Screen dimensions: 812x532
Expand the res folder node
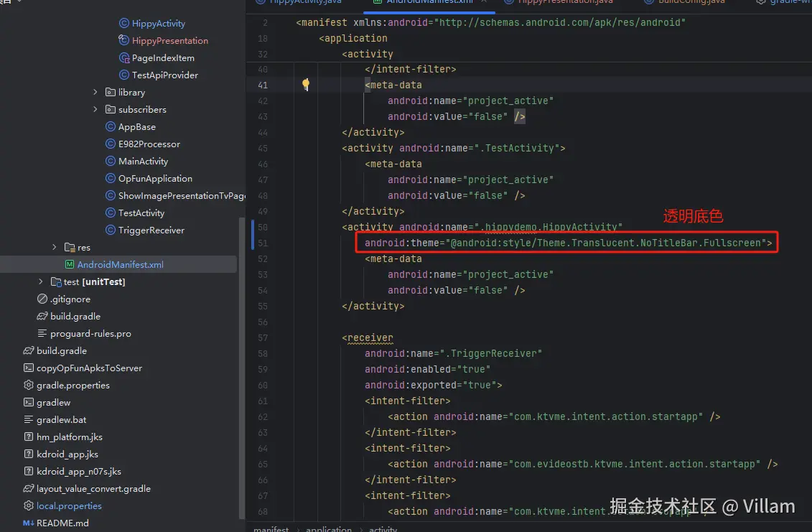click(x=55, y=247)
